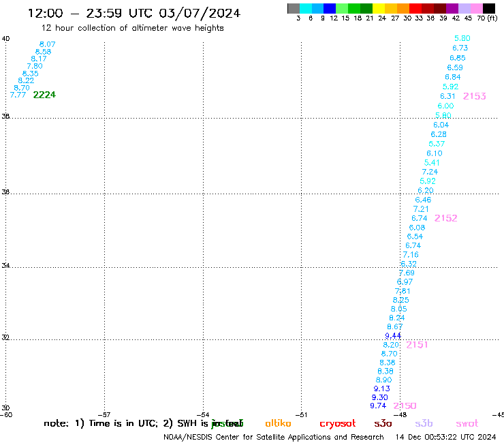This screenshot has height=443, width=504.
Task: Select the red cryosat satellite label
Action: (x=338, y=424)
